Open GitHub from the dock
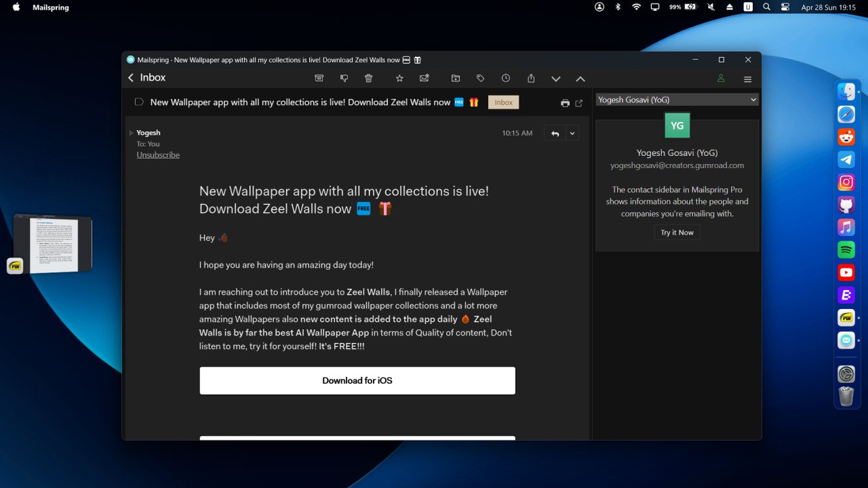The width and height of the screenshot is (868, 488). tap(846, 205)
